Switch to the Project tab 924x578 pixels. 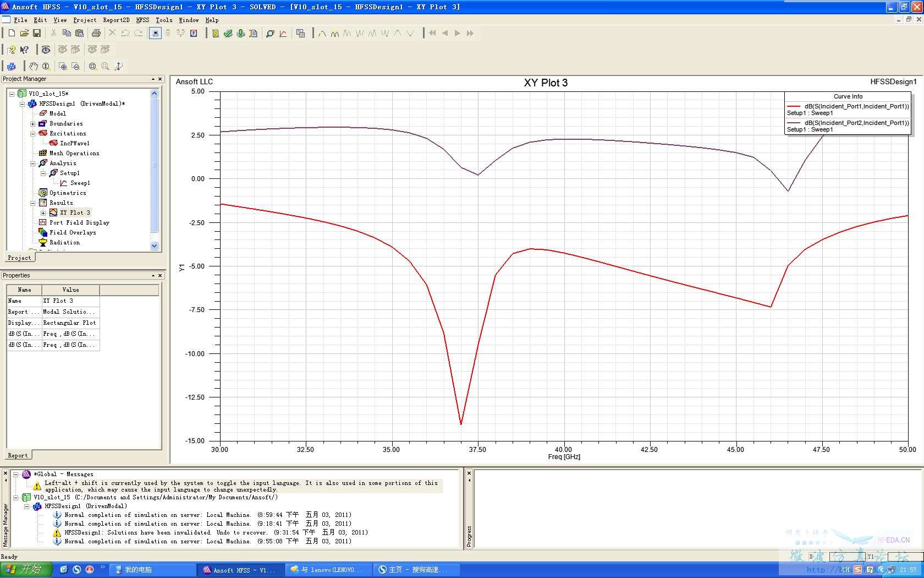[x=19, y=258]
